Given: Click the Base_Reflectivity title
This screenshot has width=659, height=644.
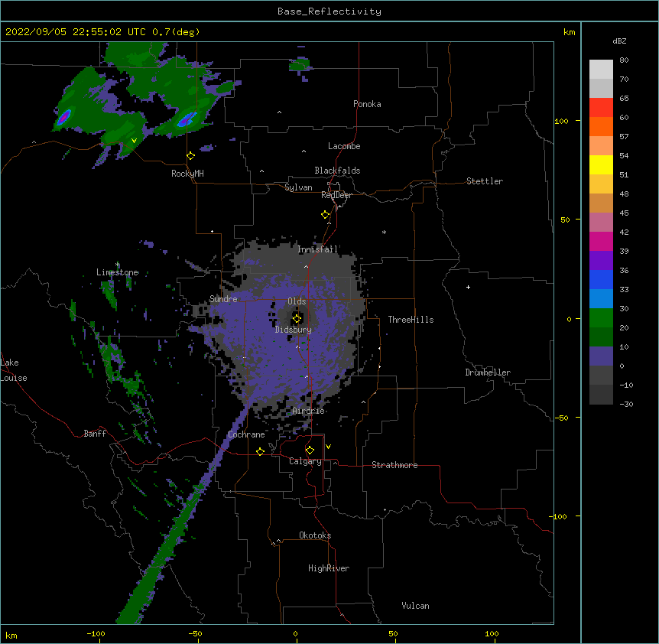Looking at the screenshot, I should tap(329, 11).
